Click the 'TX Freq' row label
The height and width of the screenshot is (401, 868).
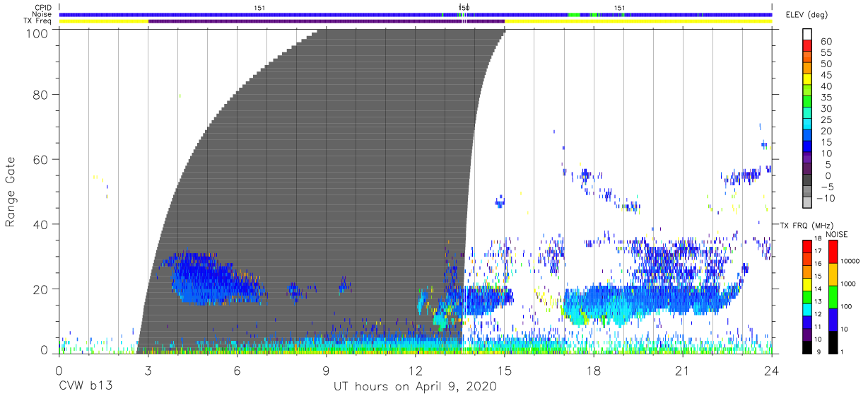pyautogui.click(x=38, y=21)
